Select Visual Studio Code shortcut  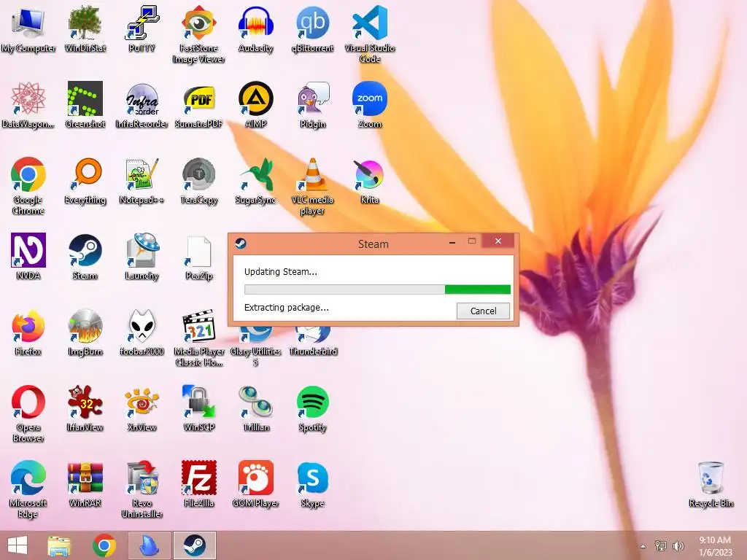pyautogui.click(x=370, y=35)
